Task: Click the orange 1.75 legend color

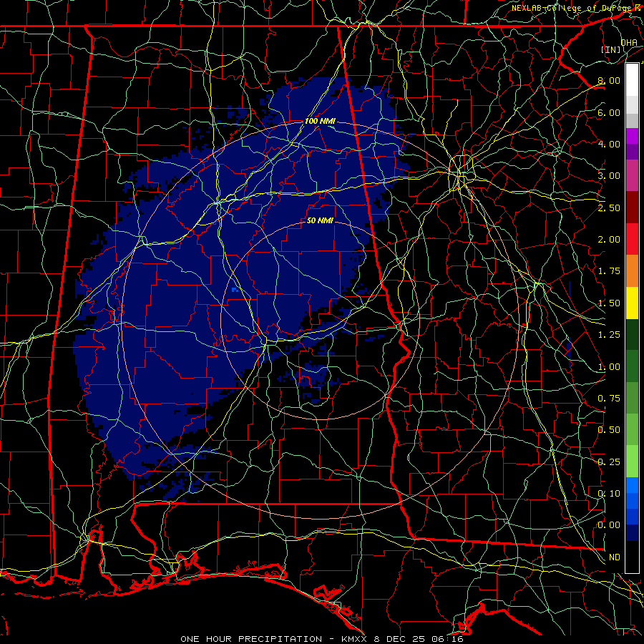Action: [632, 271]
